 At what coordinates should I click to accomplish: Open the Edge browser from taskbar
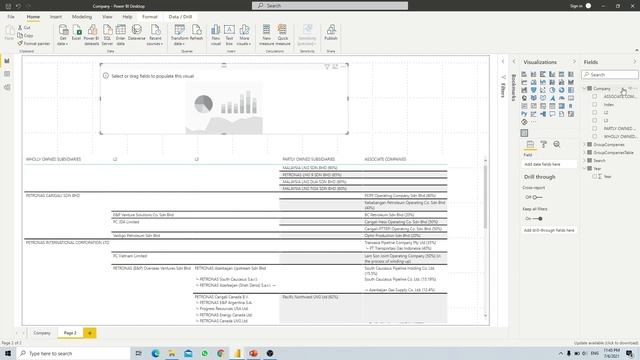[x=156, y=353]
